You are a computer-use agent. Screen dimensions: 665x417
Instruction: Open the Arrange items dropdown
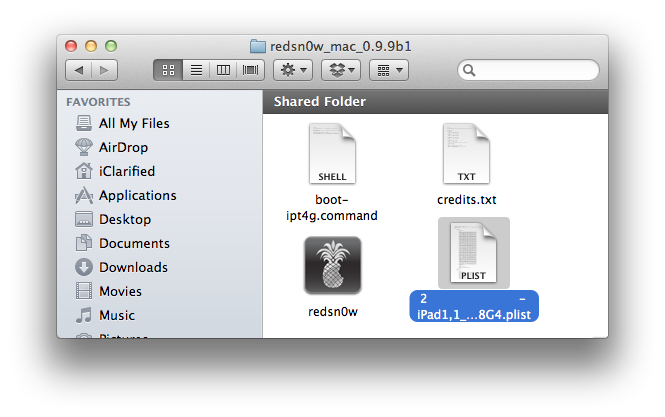click(x=387, y=70)
